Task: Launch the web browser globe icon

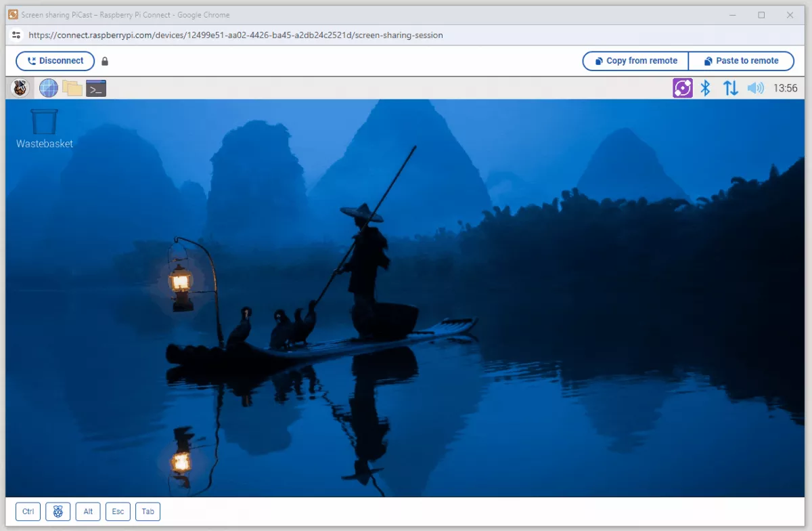Action: pos(48,88)
